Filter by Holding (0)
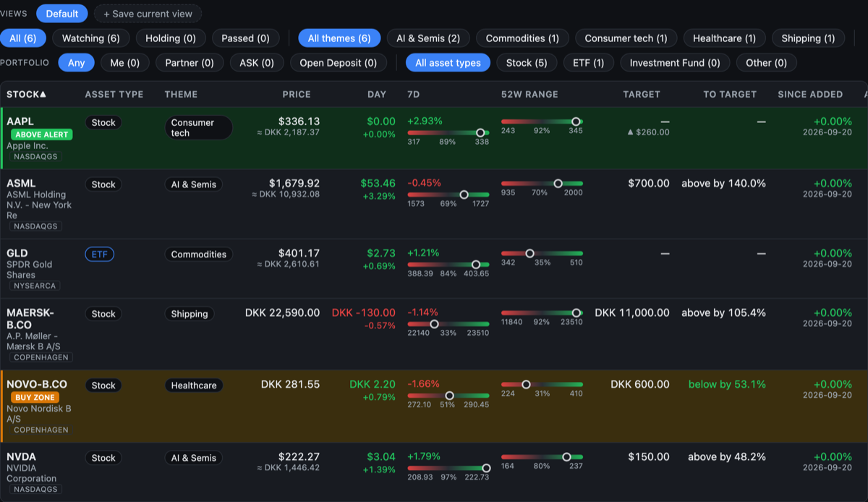Screen dimensions: 868x502 coord(171,38)
